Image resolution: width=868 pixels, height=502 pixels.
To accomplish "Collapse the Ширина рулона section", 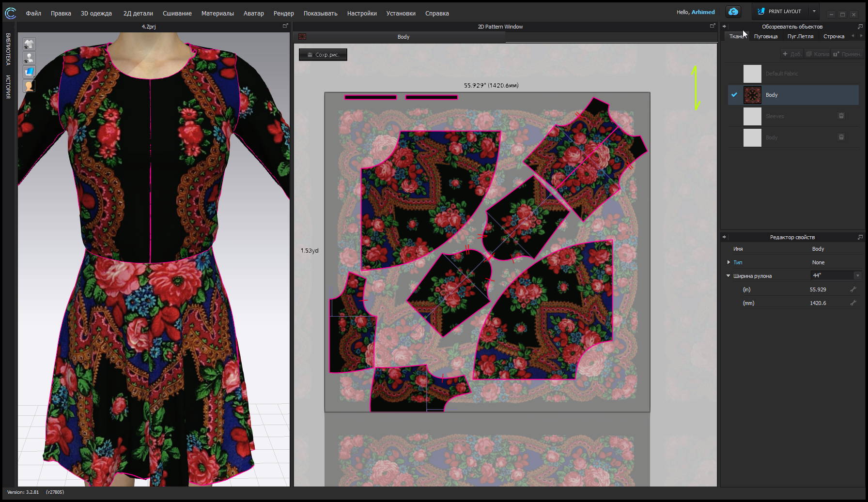I will [728, 276].
